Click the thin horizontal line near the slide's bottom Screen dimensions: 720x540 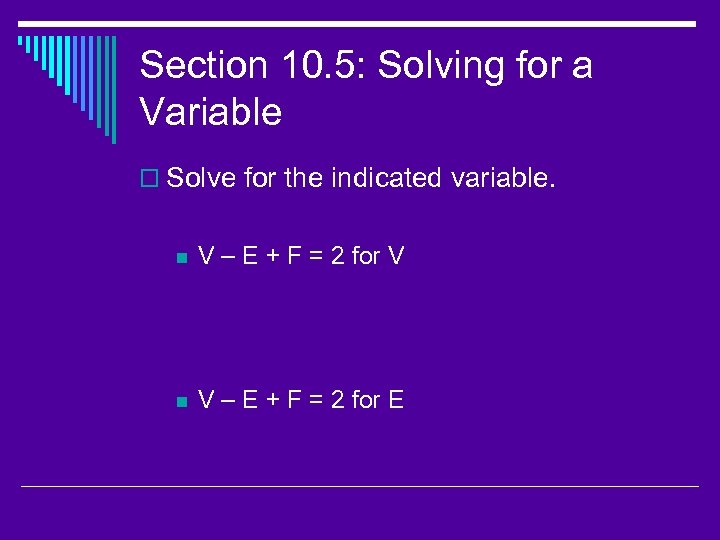pyautogui.click(x=360, y=486)
